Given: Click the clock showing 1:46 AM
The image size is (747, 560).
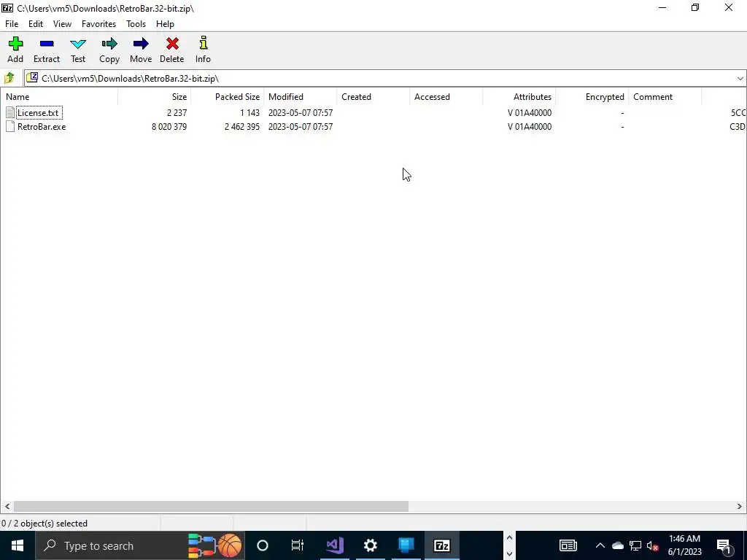Looking at the screenshot, I should coord(684,539).
